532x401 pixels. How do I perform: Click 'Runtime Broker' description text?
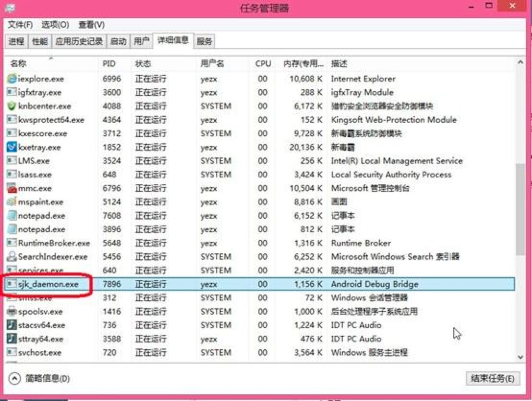click(361, 243)
